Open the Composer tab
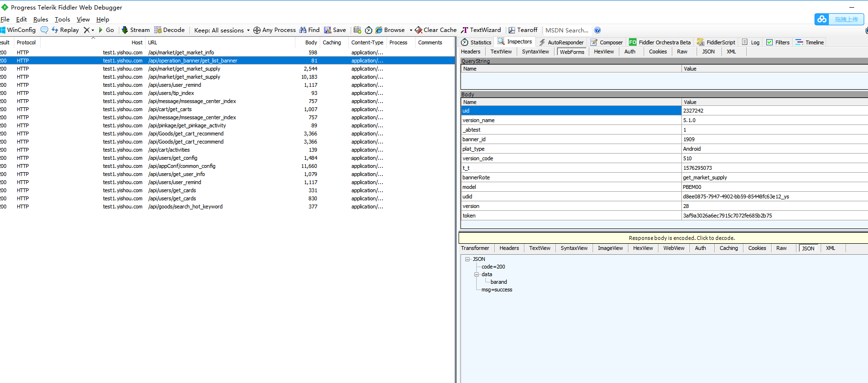The width and height of the screenshot is (868, 383). click(x=607, y=42)
